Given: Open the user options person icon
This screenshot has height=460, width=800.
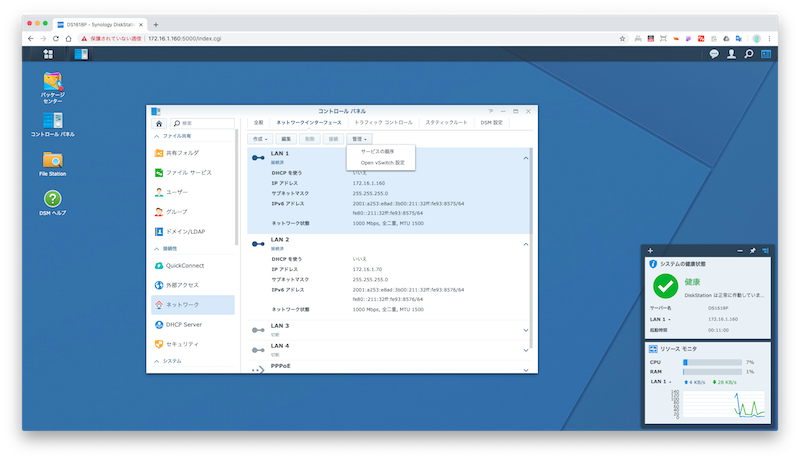Looking at the screenshot, I should (731, 54).
